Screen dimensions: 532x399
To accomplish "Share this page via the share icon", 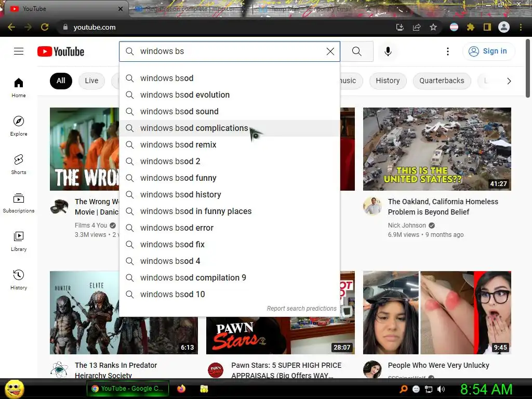I will [417, 27].
